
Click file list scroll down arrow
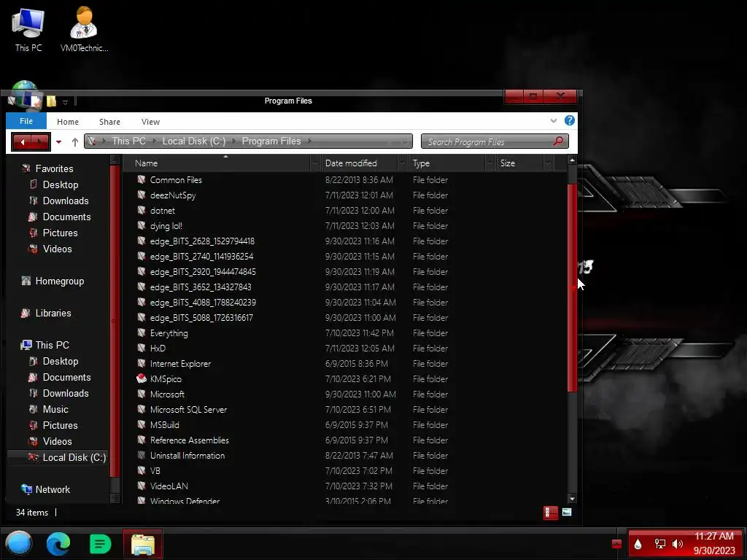coord(572,499)
